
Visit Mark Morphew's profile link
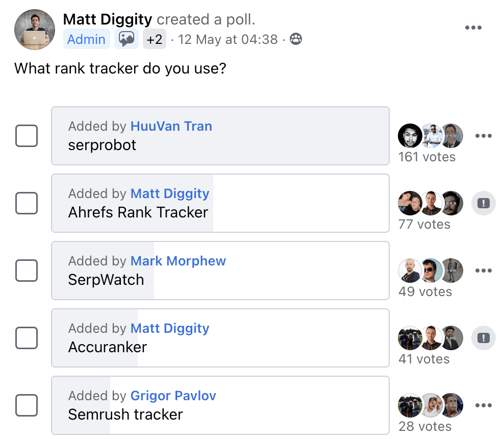(x=178, y=261)
